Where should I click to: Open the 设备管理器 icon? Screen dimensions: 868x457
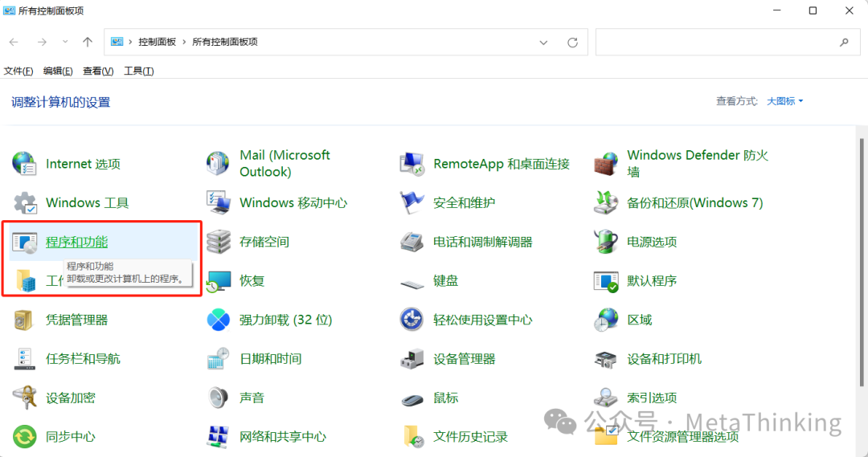[411, 358]
